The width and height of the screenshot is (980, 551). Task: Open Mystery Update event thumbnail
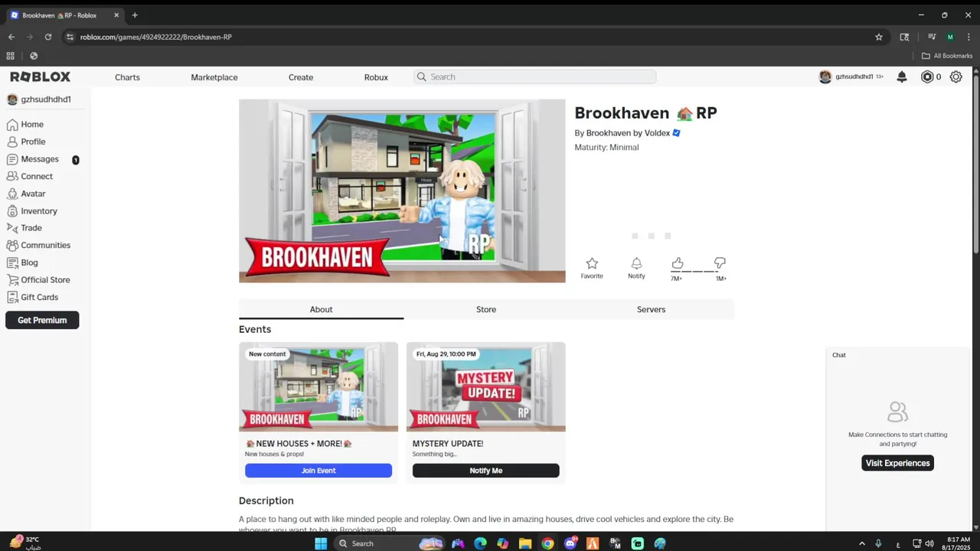pyautogui.click(x=485, y=386)
